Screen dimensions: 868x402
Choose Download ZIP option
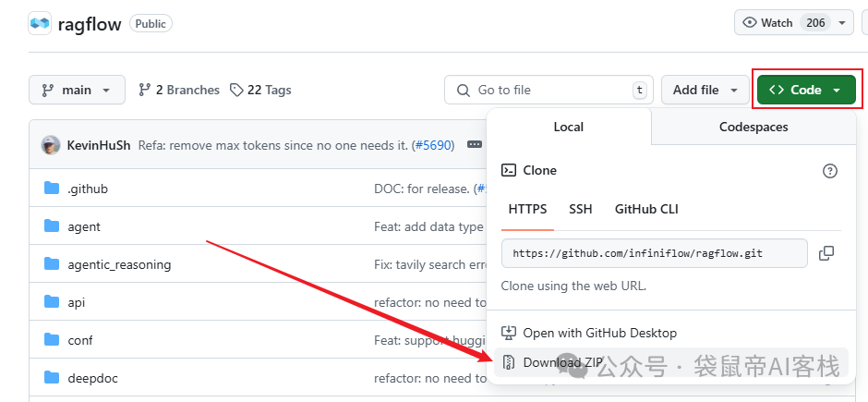pos(671,362)
